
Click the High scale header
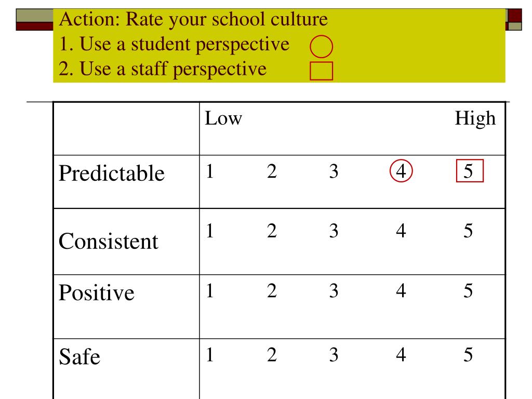475,119
